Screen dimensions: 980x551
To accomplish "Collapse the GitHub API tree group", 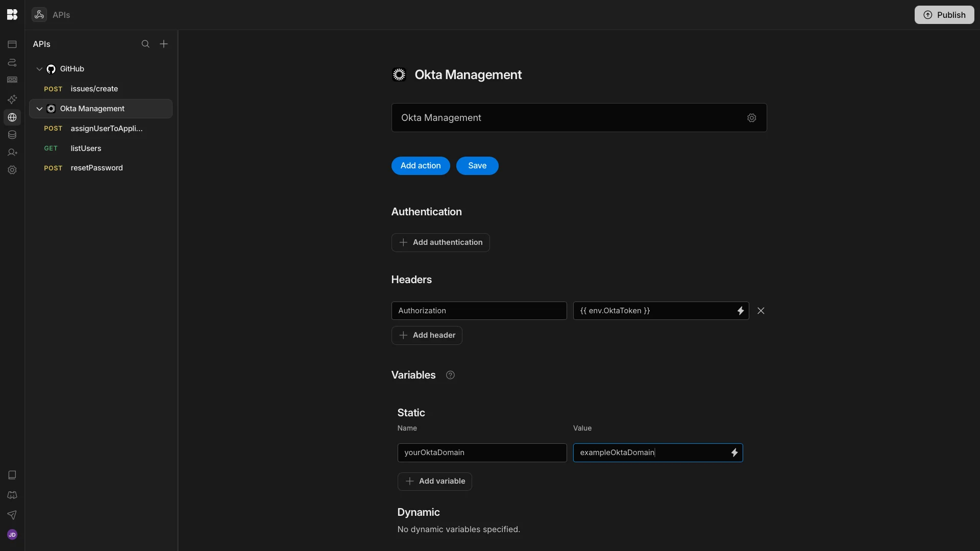I will [x=39, y=69].
